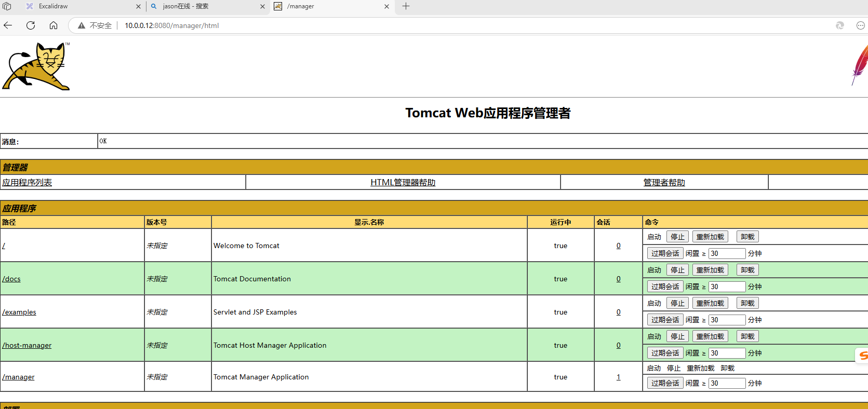The height and width of the screenshot is (409, 868).
Task: Open the root path / link
Action: (x=4, y=246)
